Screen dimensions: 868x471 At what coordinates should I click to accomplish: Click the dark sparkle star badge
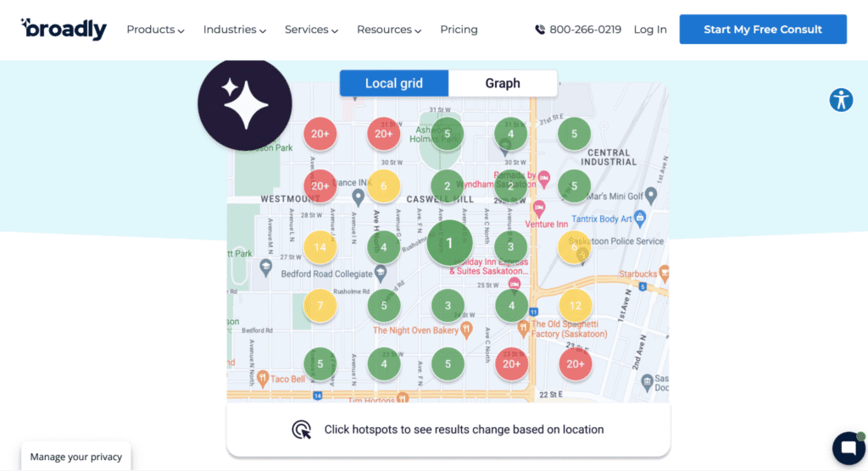click(x=245, y=103)
